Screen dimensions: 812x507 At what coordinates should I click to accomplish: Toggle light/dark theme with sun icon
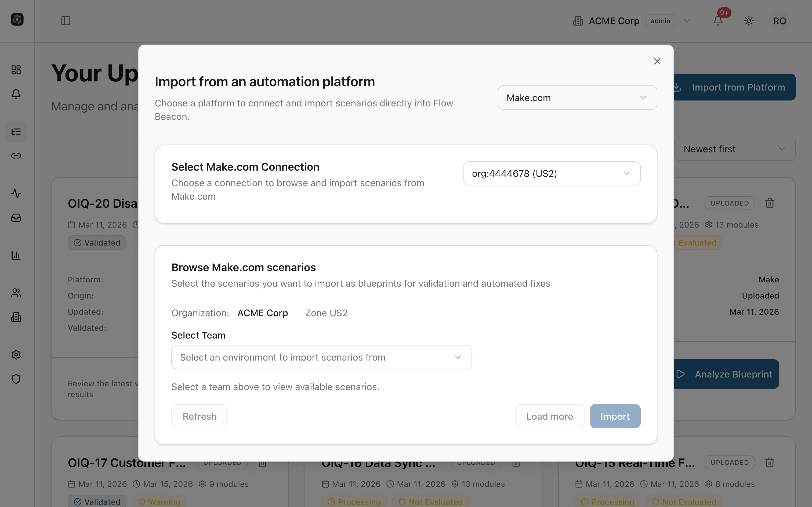click(x=749, y=20)
